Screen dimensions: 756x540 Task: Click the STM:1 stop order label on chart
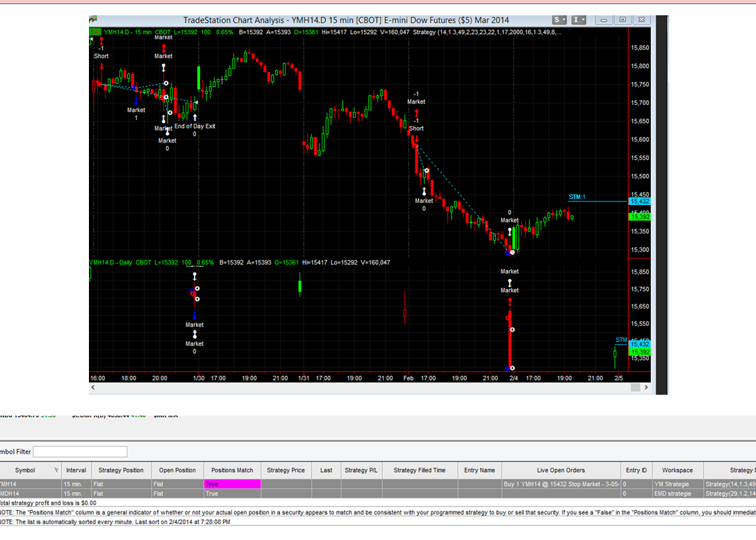(577, 197)
